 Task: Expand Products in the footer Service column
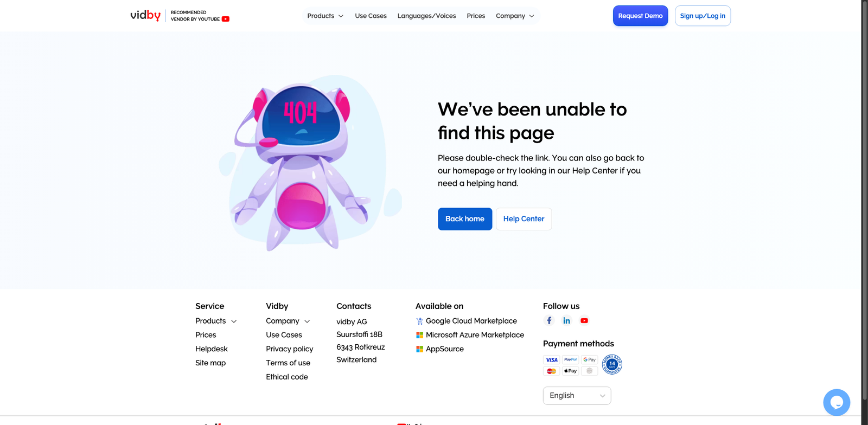point(216,321)
